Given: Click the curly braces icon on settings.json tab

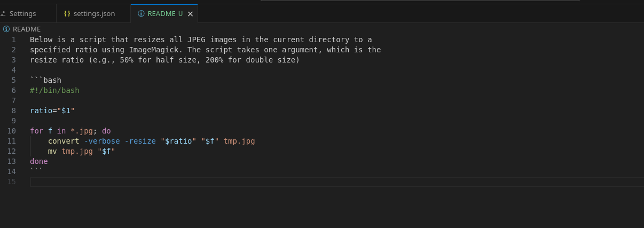Looking at the screenshot, I should tap(67, 14).
